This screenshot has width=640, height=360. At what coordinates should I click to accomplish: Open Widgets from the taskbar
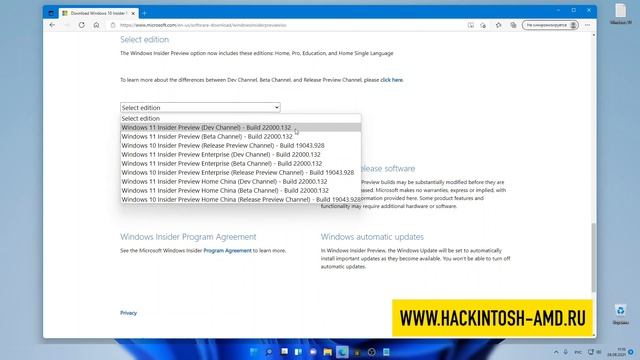(x=298, y=352)
